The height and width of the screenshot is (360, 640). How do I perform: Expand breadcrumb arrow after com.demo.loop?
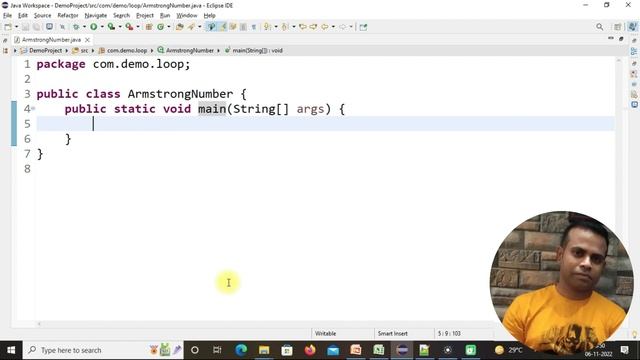(x=151, y=51)
